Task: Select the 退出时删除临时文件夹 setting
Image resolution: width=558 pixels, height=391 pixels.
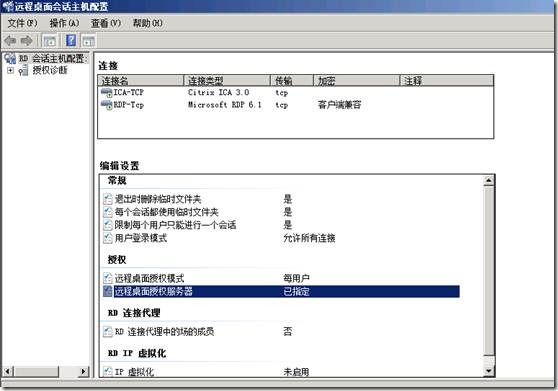Action: (158, 199)
